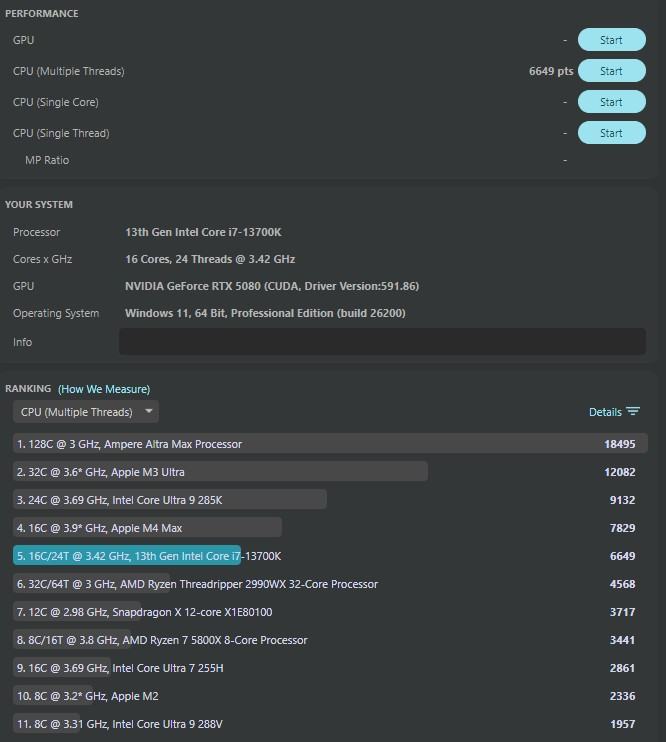Select the Intel Core Ultra 7 255H row

[330, 668]
